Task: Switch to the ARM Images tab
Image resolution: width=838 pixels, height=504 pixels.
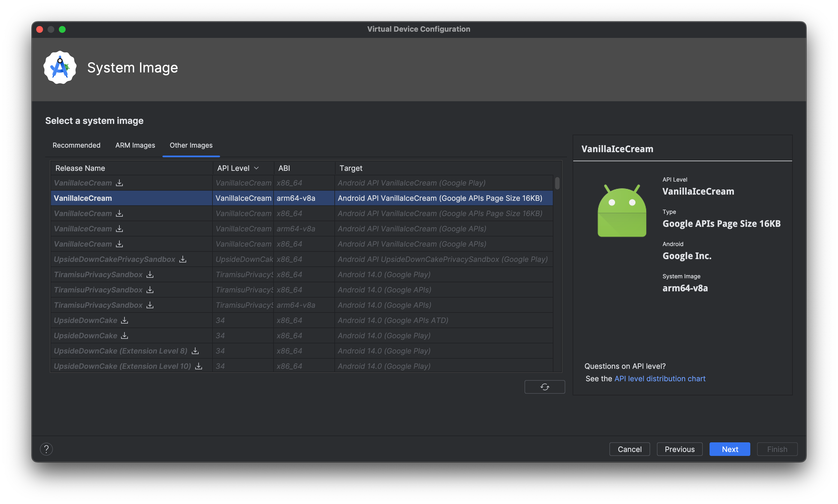Action: [135, 145]
